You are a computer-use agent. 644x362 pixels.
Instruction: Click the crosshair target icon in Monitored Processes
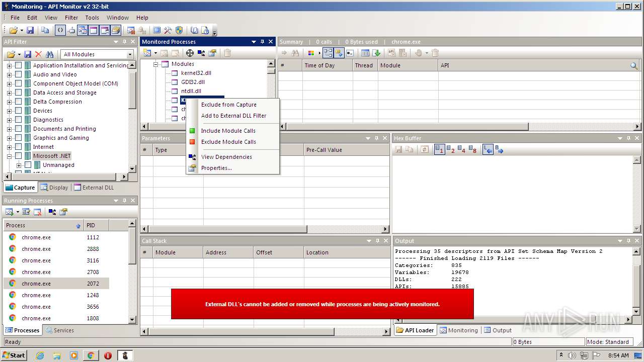click(x=190, y=53)
